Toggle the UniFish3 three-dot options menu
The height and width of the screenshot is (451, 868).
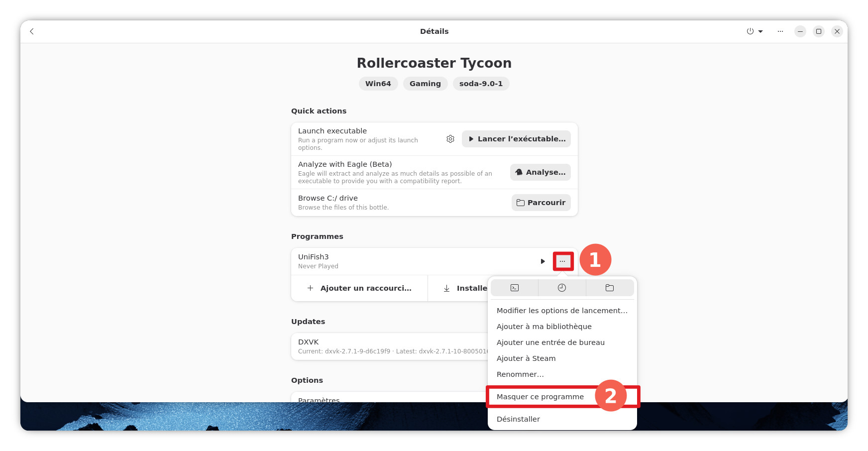(x=562, y=261)
